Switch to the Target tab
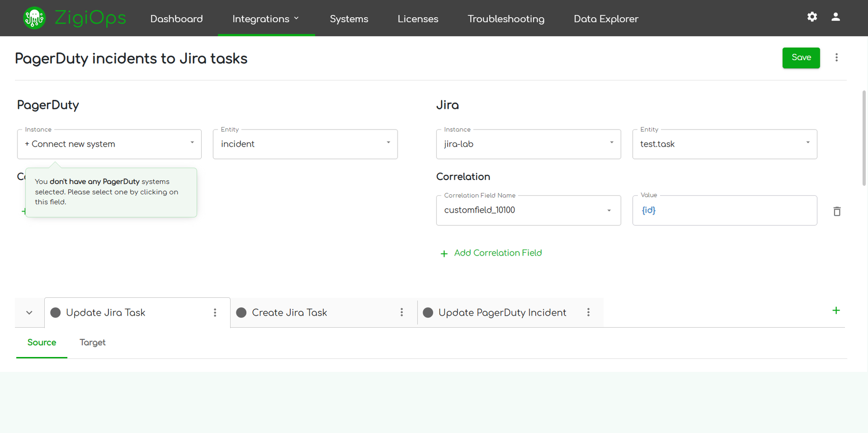The image size is (868, 433). tap(92, 343)
